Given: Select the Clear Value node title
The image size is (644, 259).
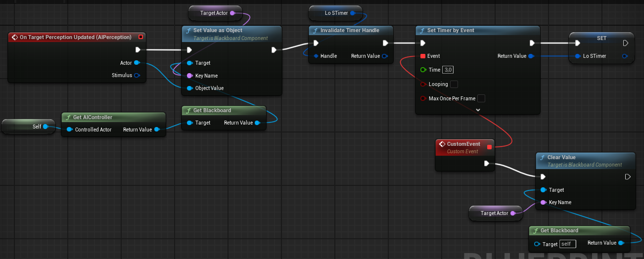Looking at the screenshot, I should pos(561,157).
